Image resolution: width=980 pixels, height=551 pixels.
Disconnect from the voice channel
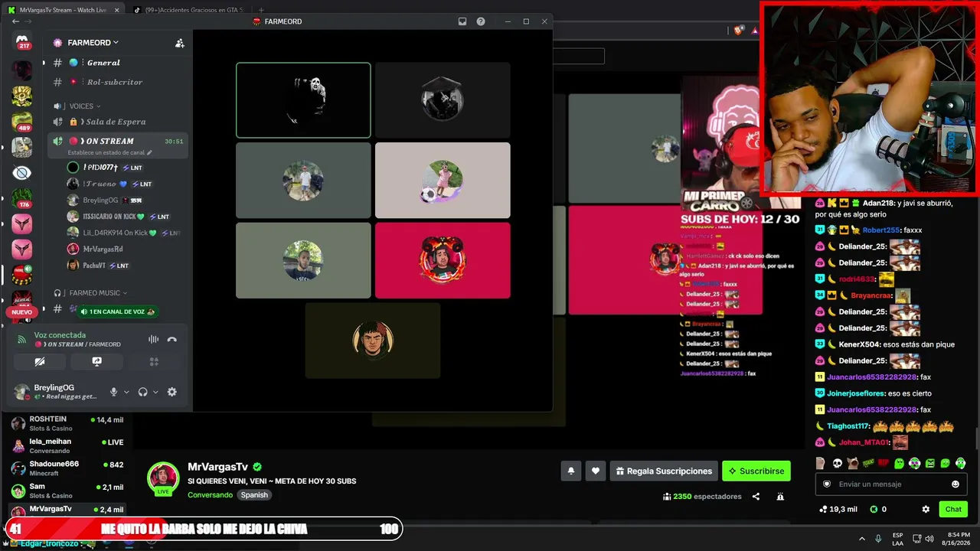pyautogui.click(x=172, y=340)
